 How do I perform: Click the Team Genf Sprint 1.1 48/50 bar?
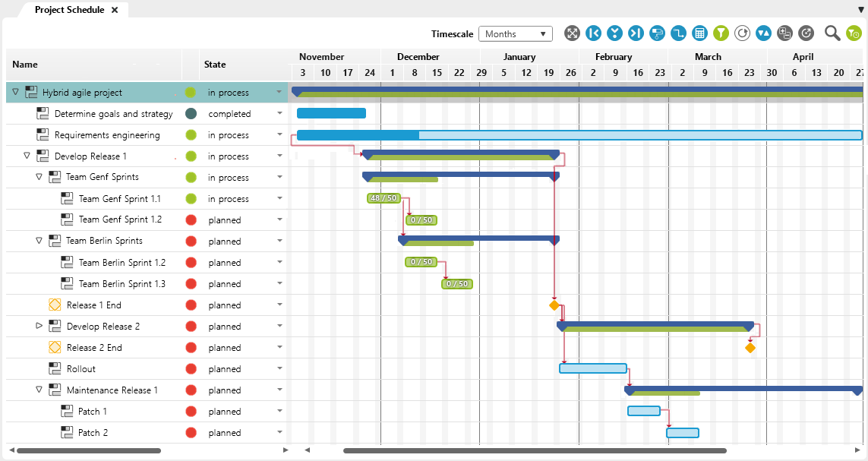[383, 198]
